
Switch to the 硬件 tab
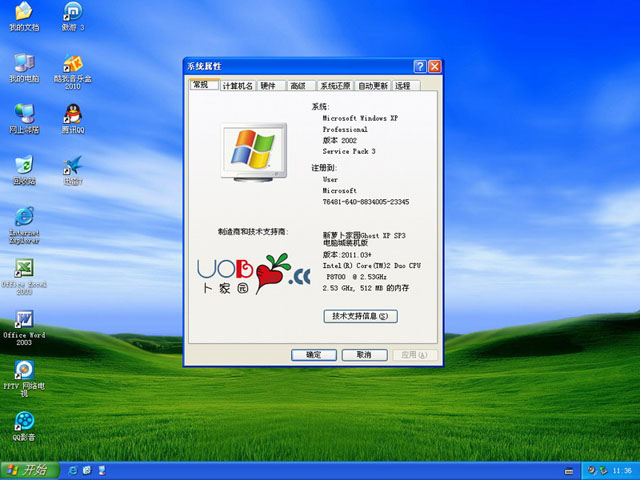271,86
